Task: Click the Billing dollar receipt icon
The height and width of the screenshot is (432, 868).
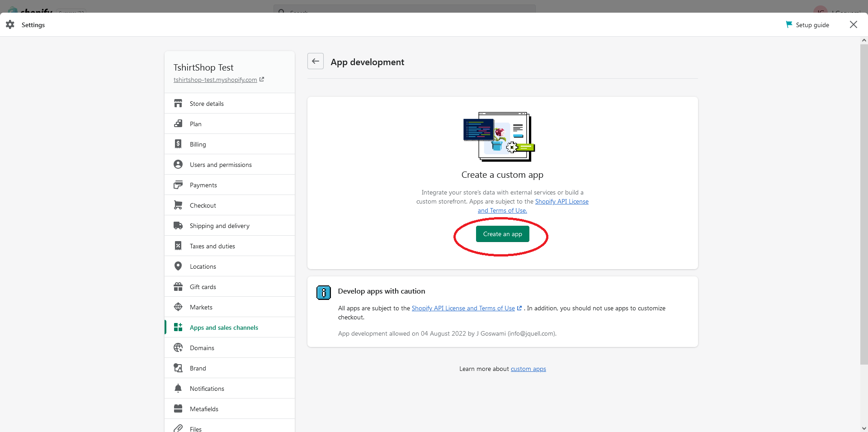Action: pos(178,144)
